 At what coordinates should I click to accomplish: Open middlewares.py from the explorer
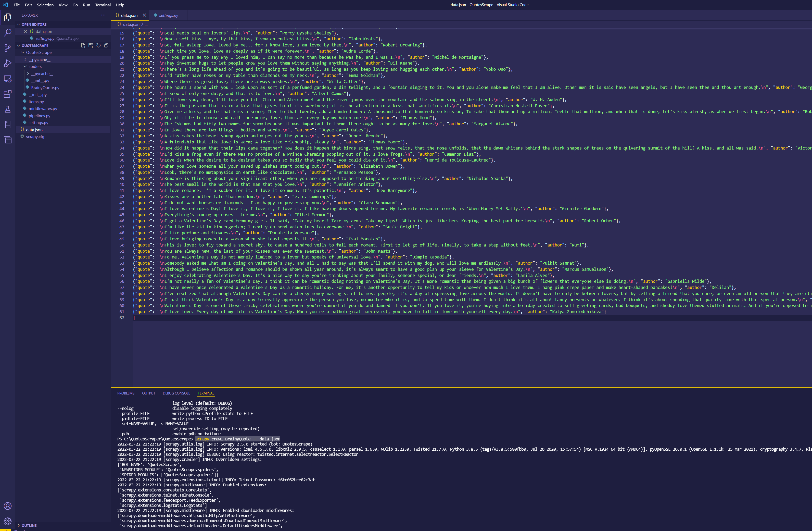click(43, 108)
